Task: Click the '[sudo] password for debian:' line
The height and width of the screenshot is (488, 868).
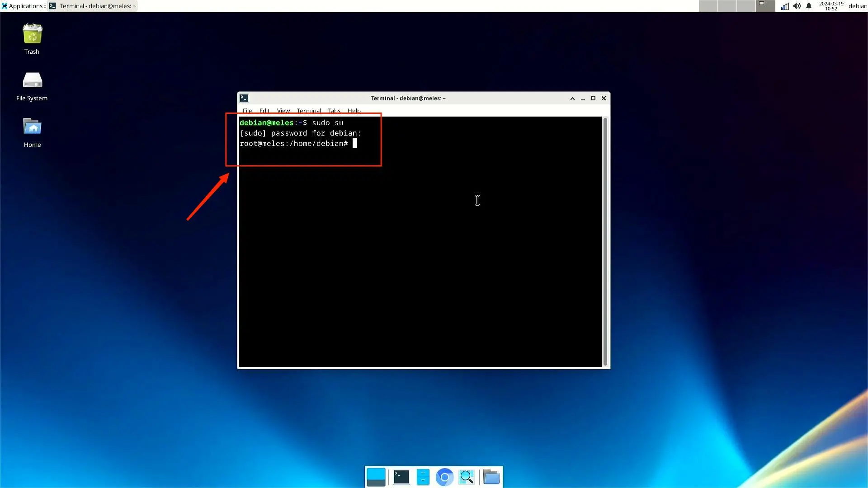Action: [x=300, y=133]
